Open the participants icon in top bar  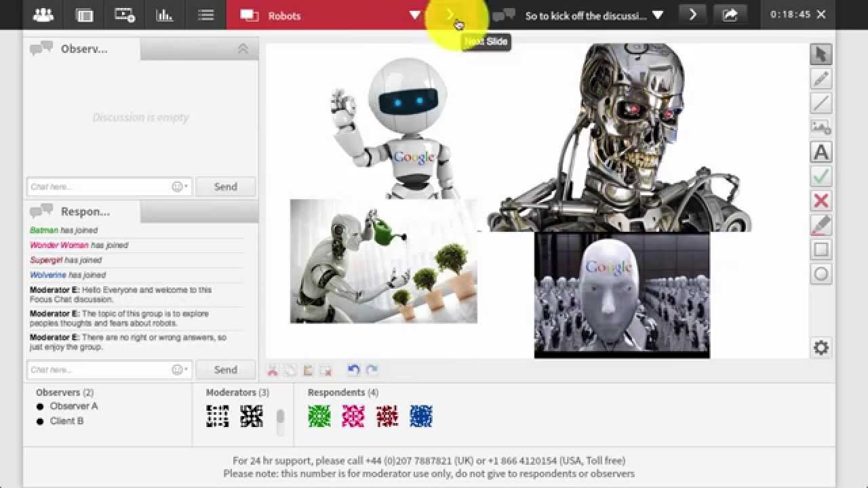coord(43,15)
